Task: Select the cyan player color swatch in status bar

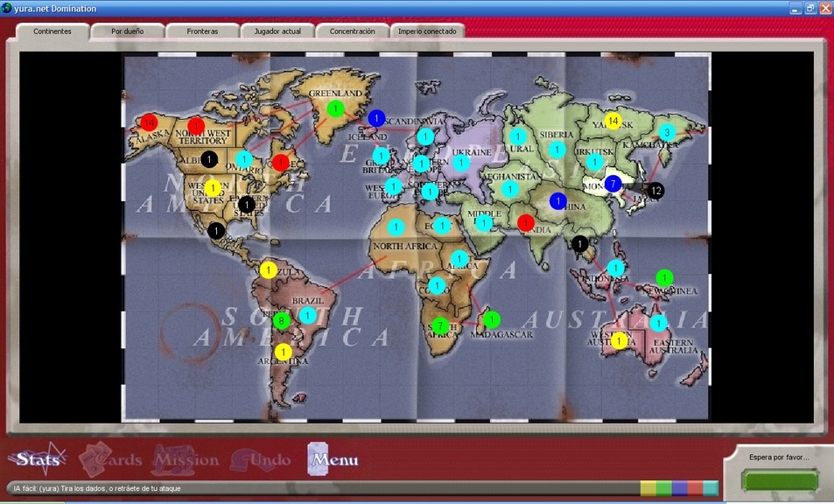Action: pos(711,488)
